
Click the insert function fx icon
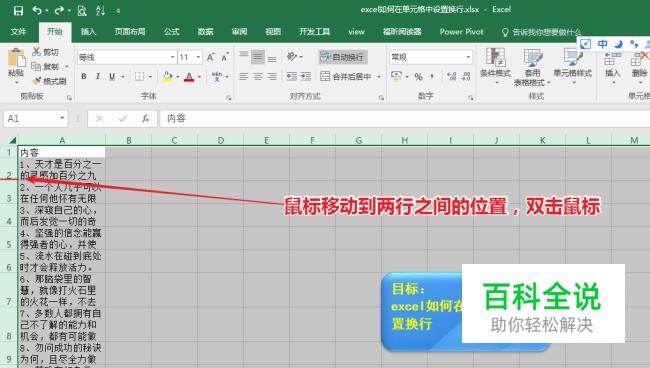146,119
